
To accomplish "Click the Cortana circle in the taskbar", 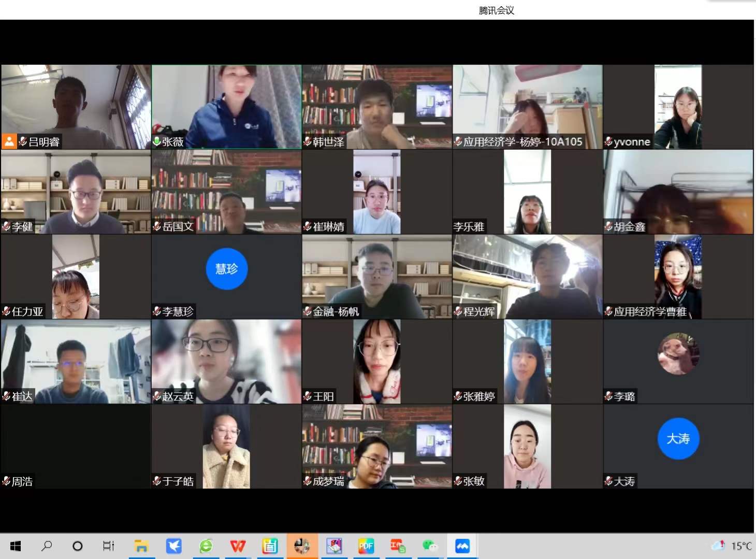I will [x=78, y=546].
